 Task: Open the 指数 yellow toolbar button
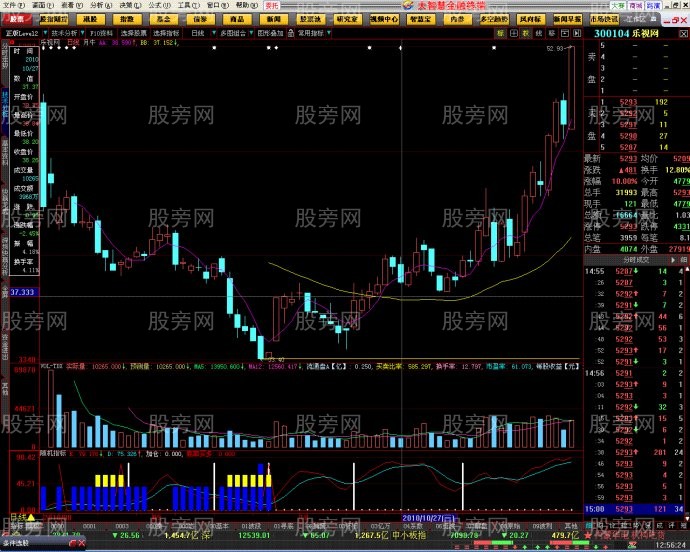pos(127,19)
